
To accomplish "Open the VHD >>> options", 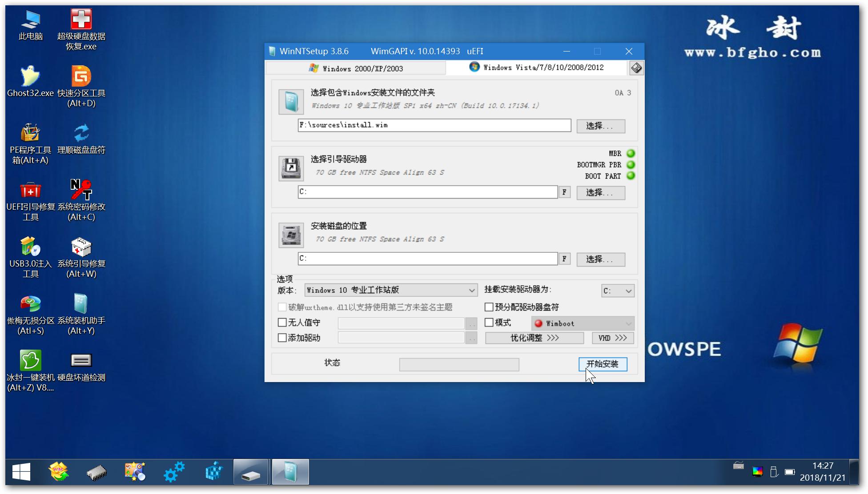I will pyautogui.click(x=613, y=338).
